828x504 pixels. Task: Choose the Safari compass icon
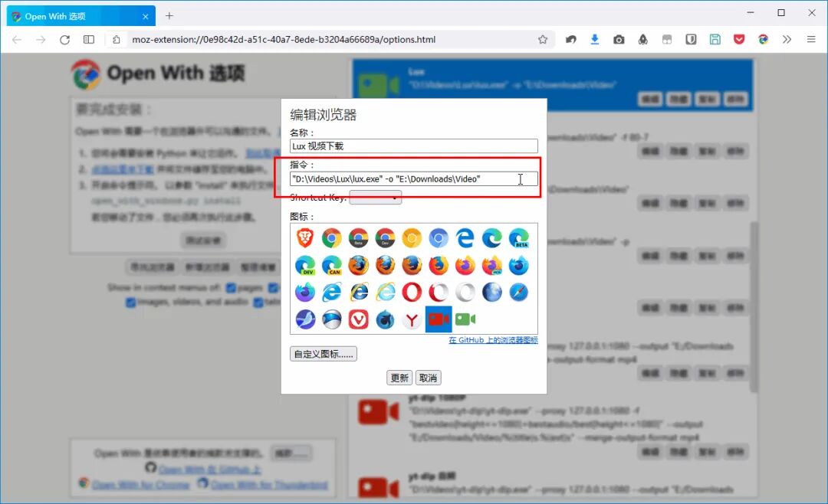tap(518, 292)
